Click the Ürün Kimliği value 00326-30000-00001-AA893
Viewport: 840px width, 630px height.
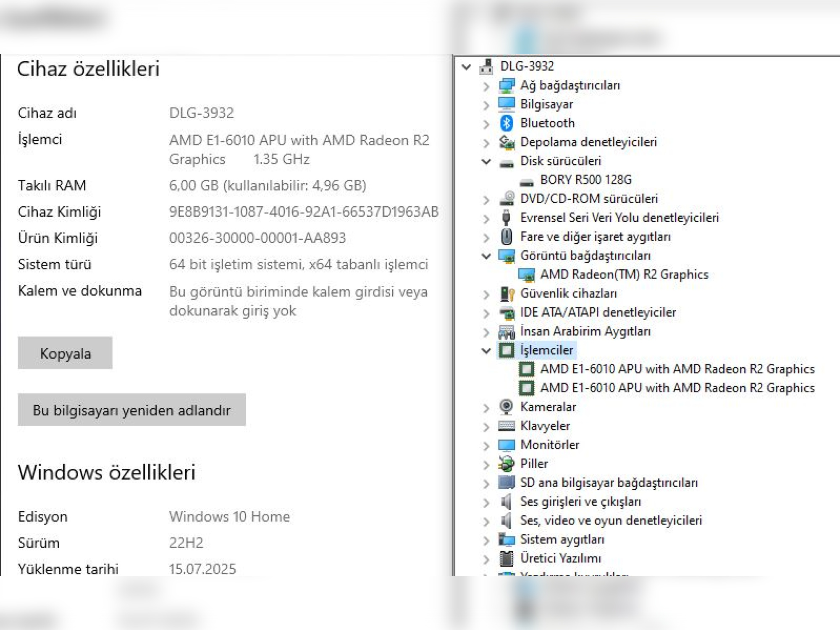pos(257,238)
